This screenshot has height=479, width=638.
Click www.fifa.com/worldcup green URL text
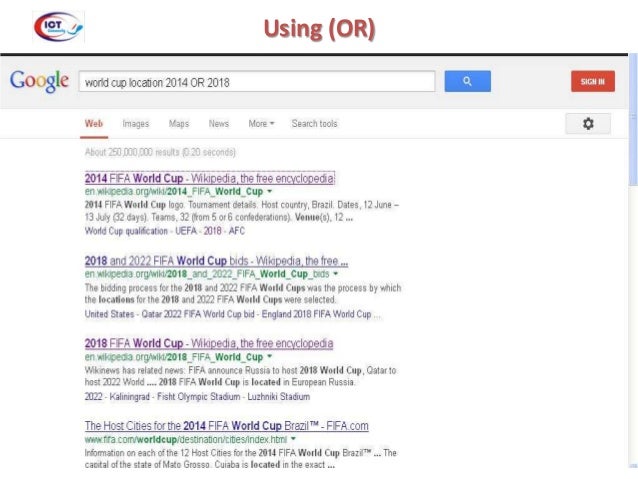[186, 440]
